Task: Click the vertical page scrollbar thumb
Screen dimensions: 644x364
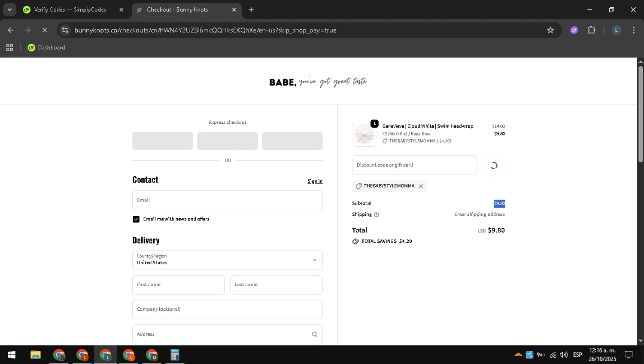Action: [x=641, y=114]
